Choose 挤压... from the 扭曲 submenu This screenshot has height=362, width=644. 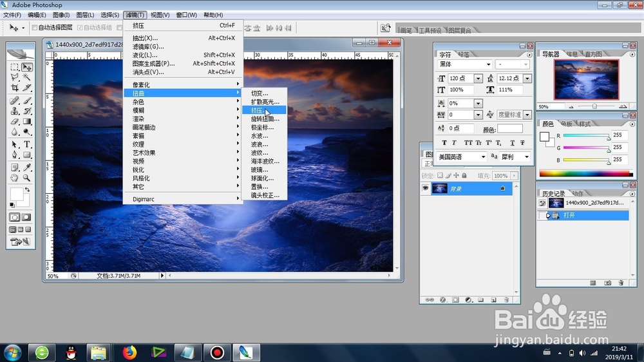[x=263, y=110]
